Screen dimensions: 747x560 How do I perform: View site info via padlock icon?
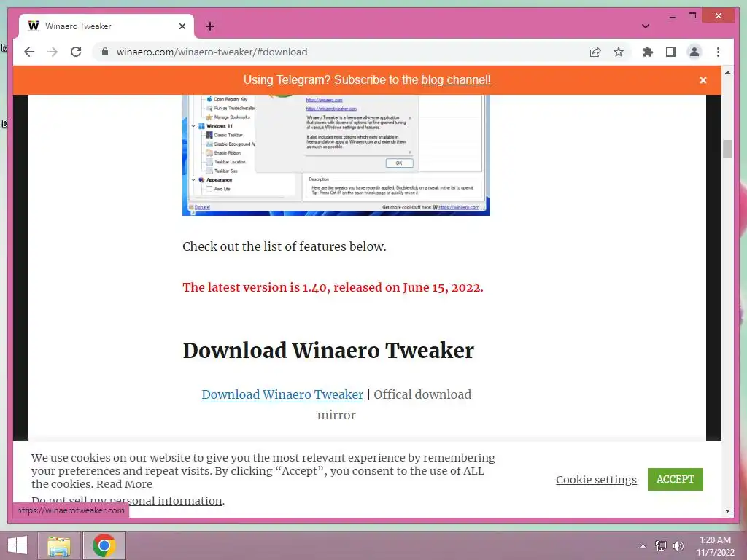pos(105,52)
